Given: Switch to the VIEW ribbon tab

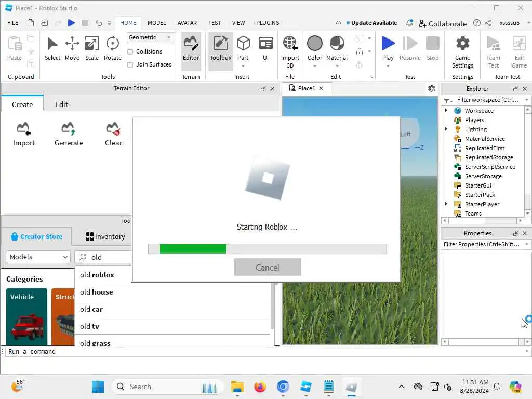Looking at the screenshot, I should (x=238, y=23).
